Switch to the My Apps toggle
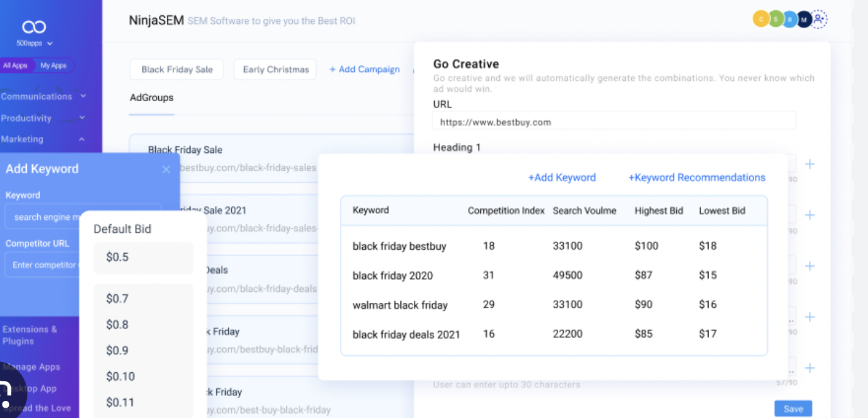868x418 pixels. click(x=54, y=66)
